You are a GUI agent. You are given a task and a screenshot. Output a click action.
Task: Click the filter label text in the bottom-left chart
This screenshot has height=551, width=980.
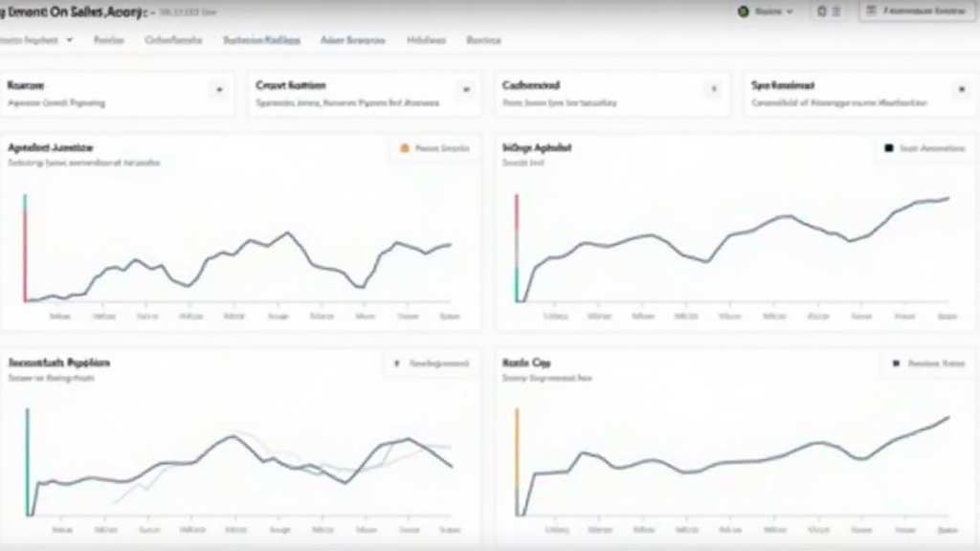[439, 364]
